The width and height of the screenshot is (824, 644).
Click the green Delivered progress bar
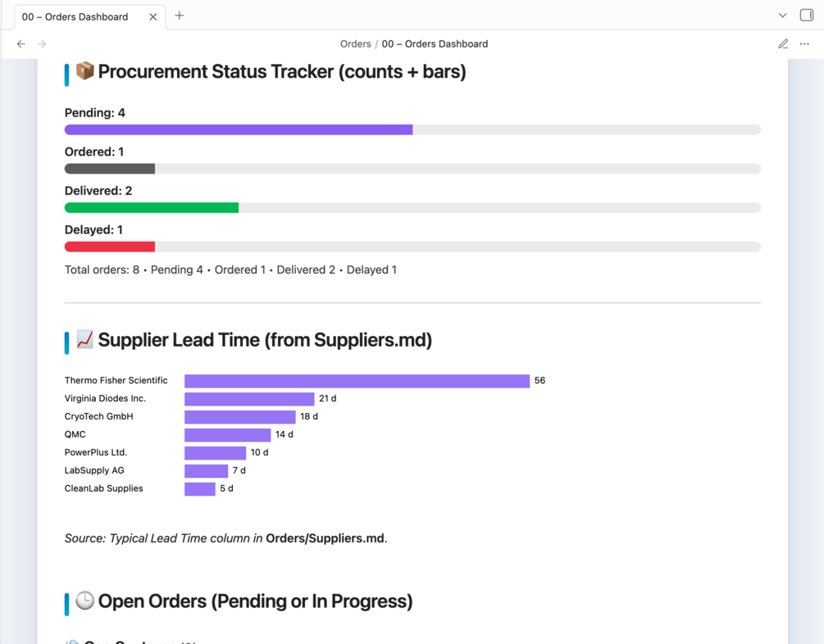[x=152, y=208]
